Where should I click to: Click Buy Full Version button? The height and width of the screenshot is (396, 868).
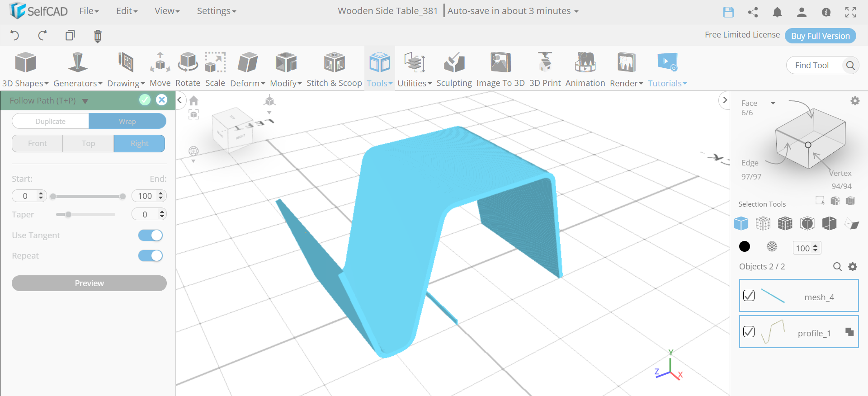click(820, 36)
